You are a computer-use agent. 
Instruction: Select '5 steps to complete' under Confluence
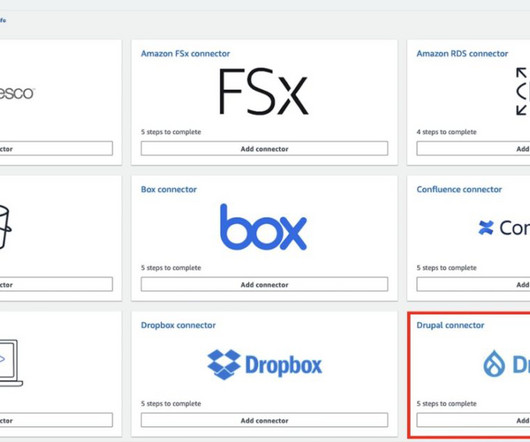[447, 268]
